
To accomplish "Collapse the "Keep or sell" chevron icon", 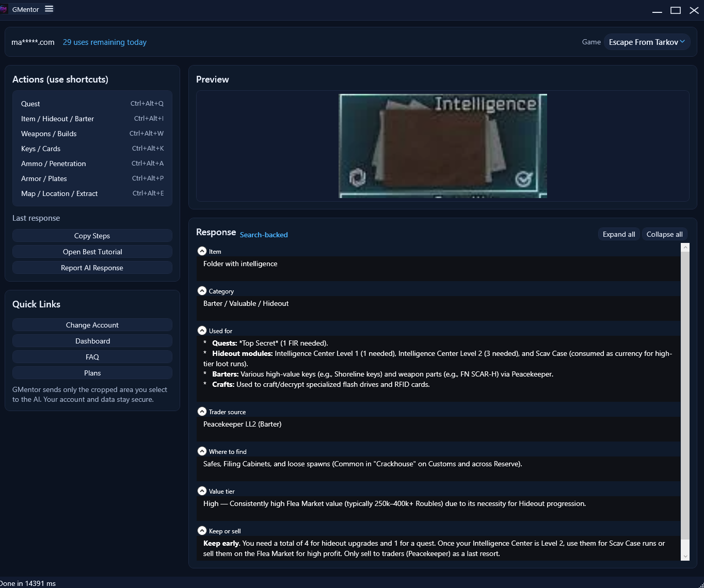I will tap(202, 530).
